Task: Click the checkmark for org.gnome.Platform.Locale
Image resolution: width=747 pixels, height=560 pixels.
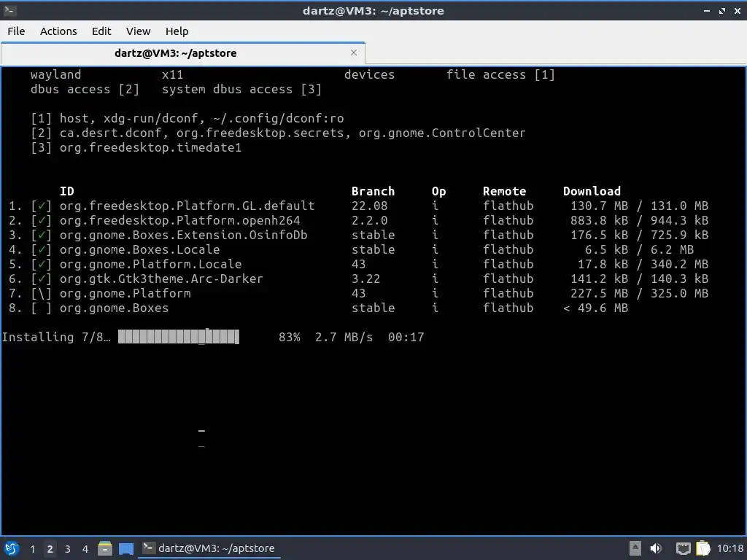Action: point(42,264)
